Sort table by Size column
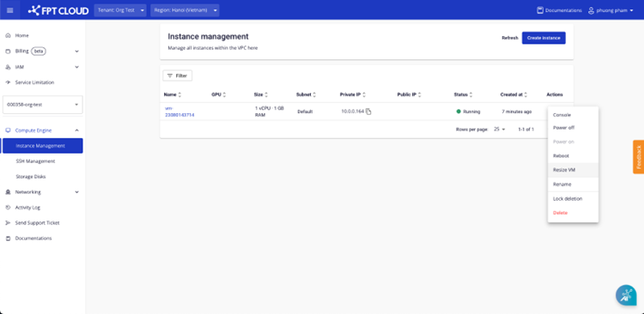Image resolution: width=644 pixels, height=314 pixels. tap(266, 95)
